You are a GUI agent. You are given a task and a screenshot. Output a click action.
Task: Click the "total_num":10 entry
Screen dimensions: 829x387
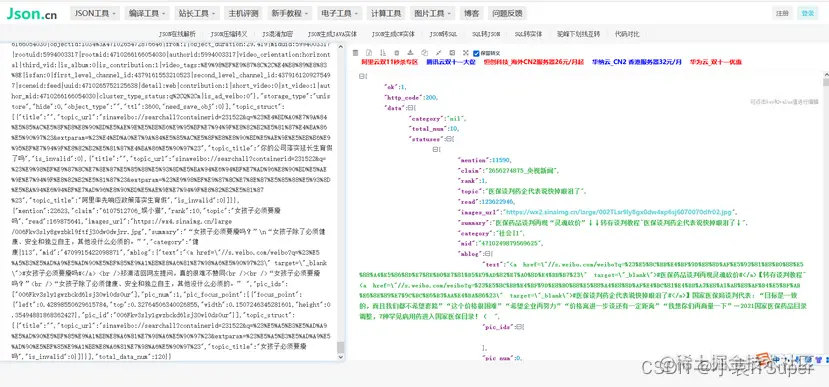(435, 128)
